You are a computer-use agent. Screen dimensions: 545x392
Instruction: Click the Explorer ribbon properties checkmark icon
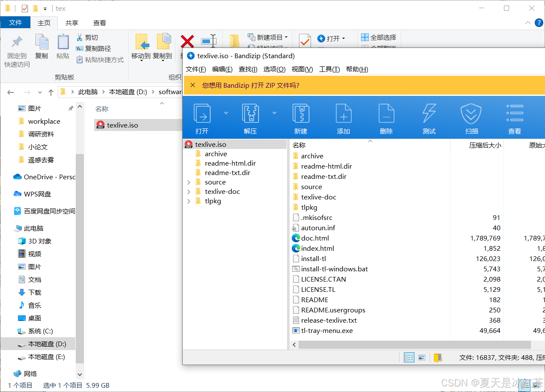click(x=305, y=42)
